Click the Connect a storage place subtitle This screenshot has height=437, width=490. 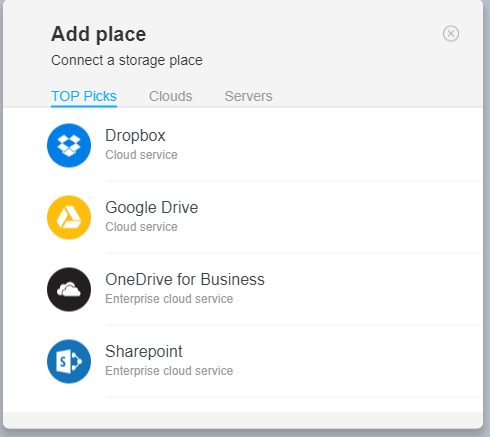click(x=127, y=61)
